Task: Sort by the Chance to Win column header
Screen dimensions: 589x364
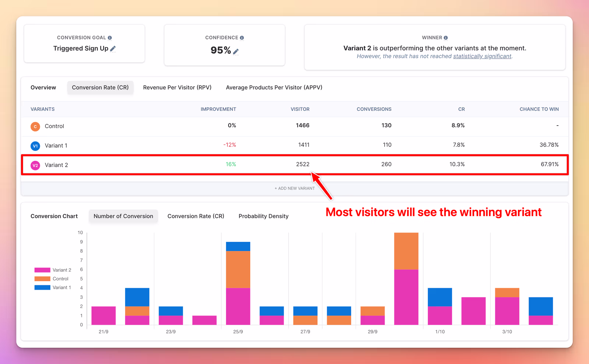Action: (539, 109)
